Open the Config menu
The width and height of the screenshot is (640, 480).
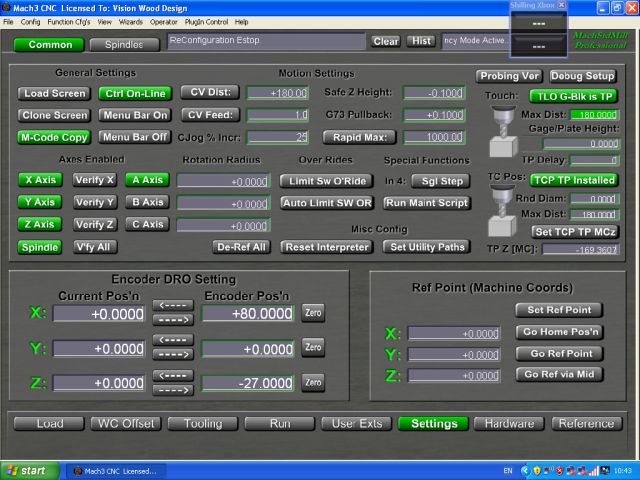(x=30, y=22)
